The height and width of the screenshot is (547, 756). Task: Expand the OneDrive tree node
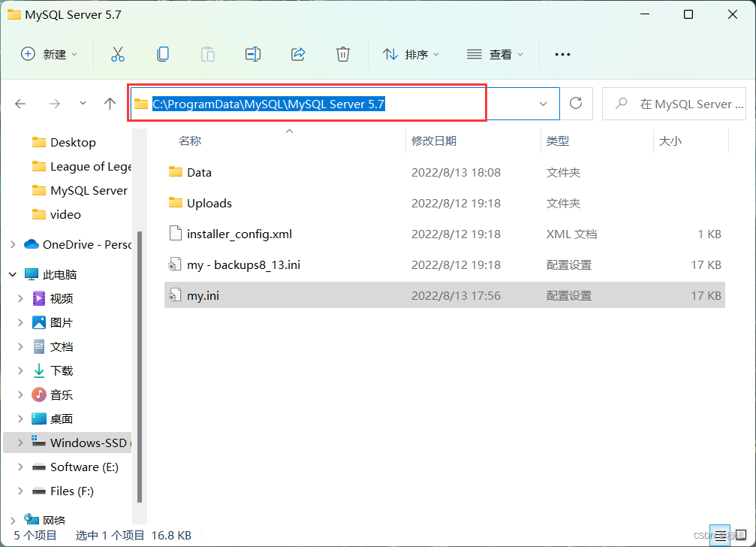coord(13,244)
